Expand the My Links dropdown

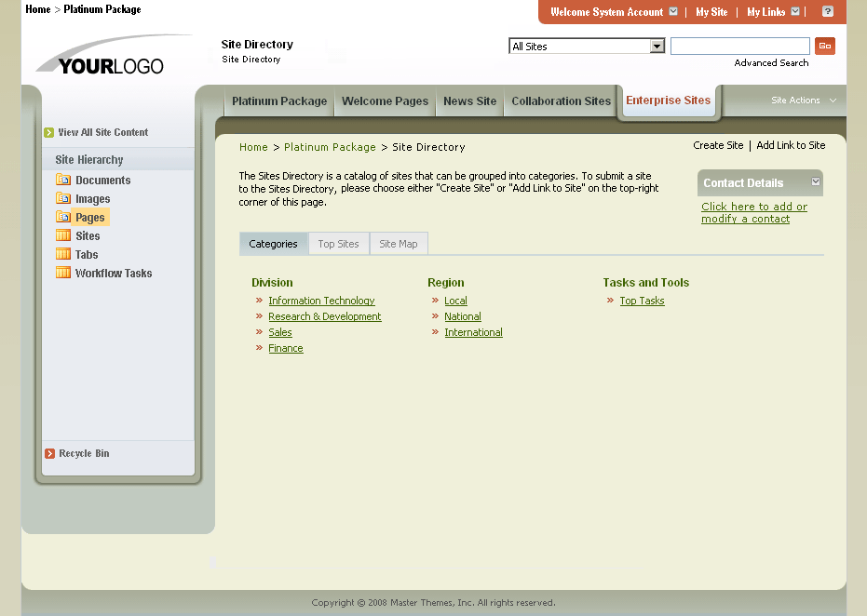pos(796,12)
